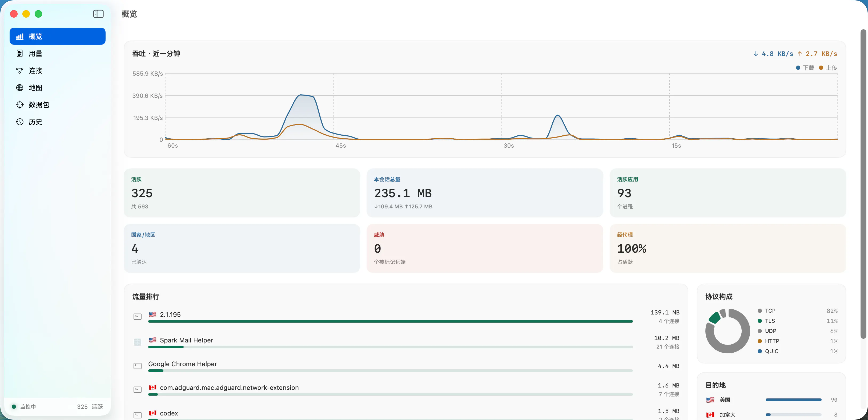Open the 国家/地区 card

pos(242,248)
